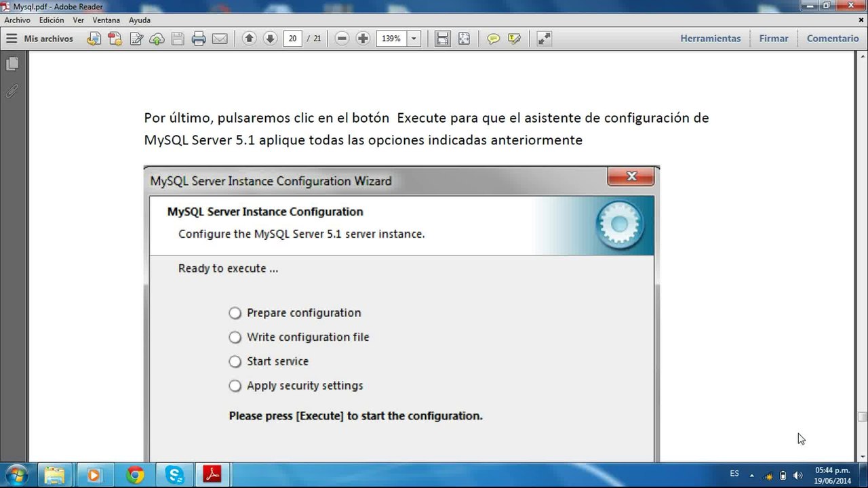Screen dimensions: 868x488
Task: Click the 139% zoom value field
Action: (391, 39)
